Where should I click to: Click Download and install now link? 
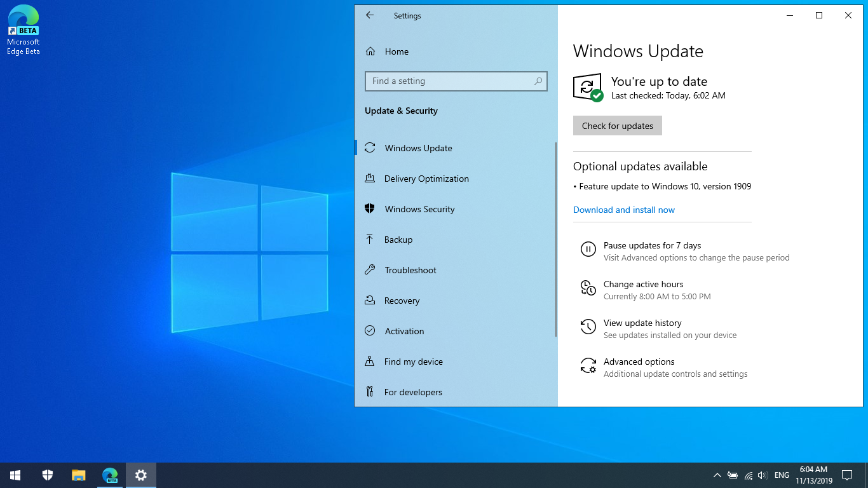point(624,210)
